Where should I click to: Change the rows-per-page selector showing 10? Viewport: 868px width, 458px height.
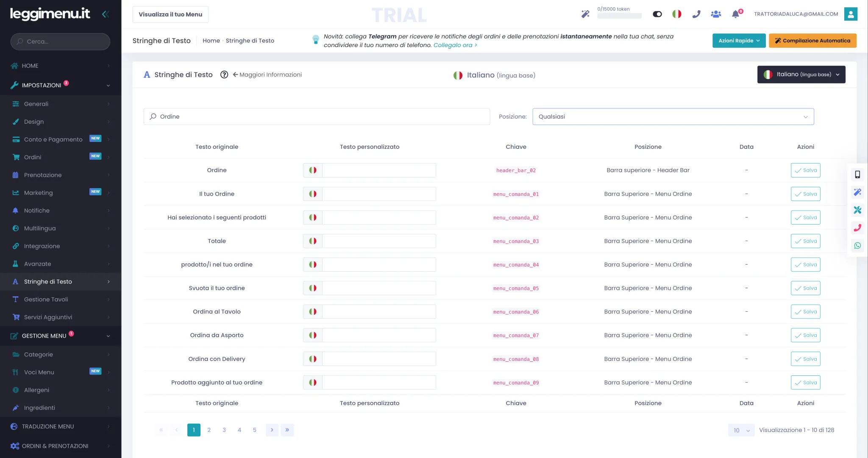(741, 430)
